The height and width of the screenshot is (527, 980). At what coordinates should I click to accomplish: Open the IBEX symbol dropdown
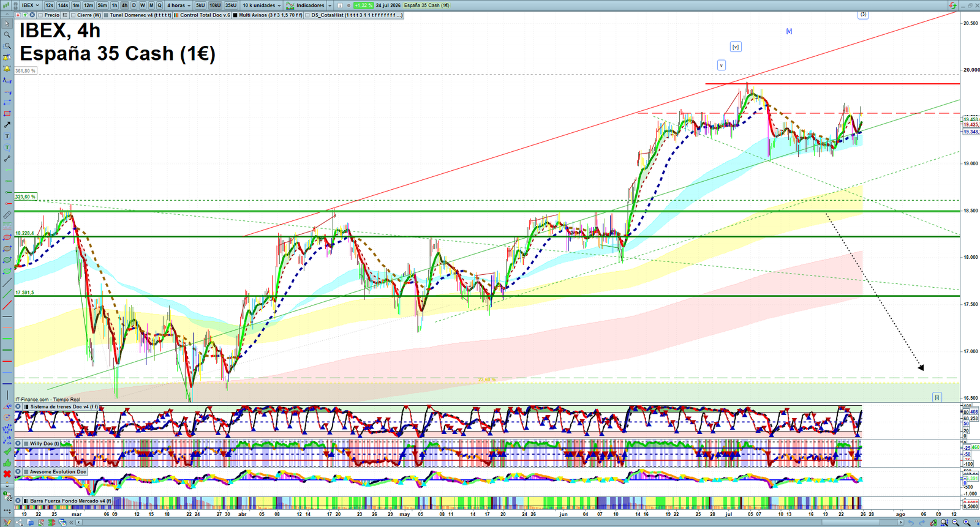pos(31,5)
